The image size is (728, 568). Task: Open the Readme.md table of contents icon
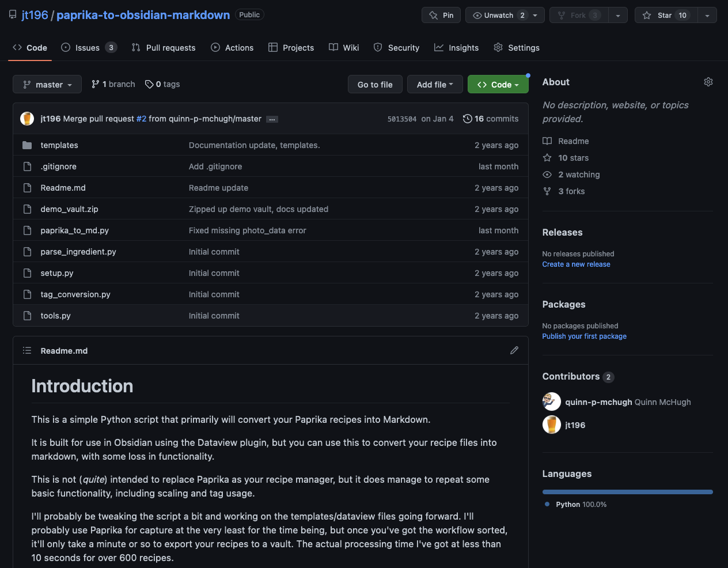27,350
